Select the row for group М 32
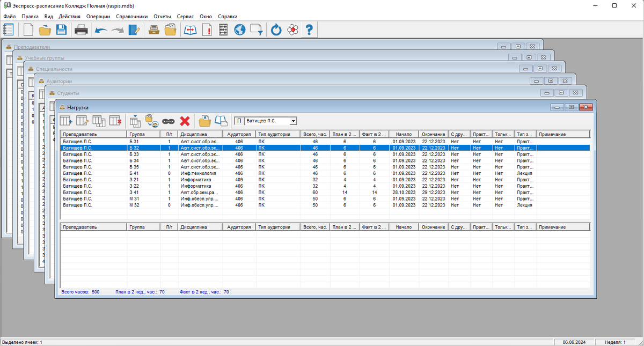Viewport: 644px width, 346px height. coord(325,205)
